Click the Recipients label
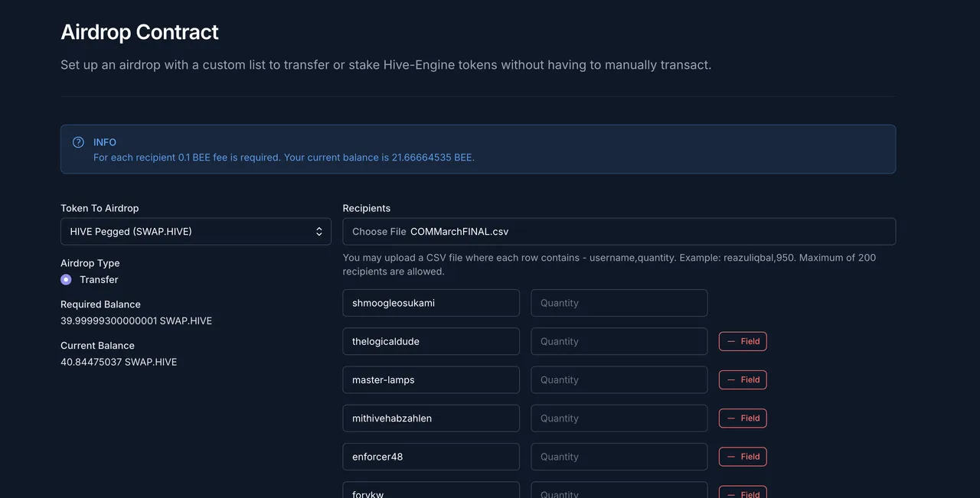Viewport: 980px width, 498px height. pyautogui.click(x=367, y=208)
